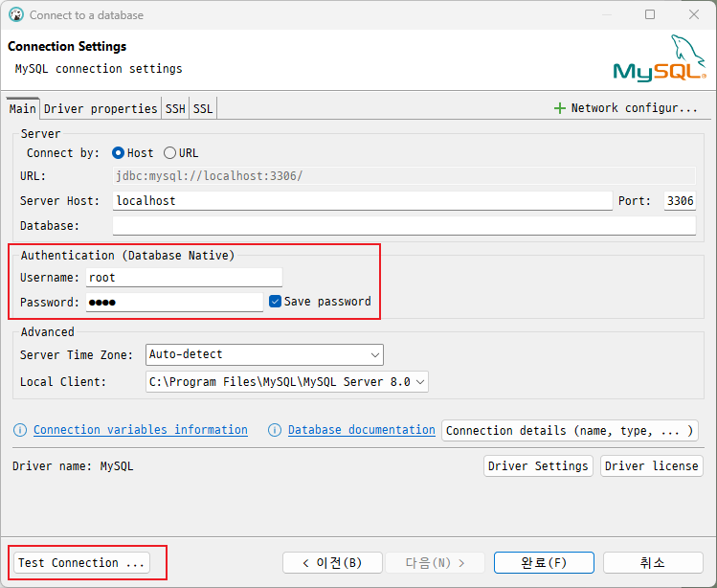Click the DBeaver icon in title bar

pos(16,14)
